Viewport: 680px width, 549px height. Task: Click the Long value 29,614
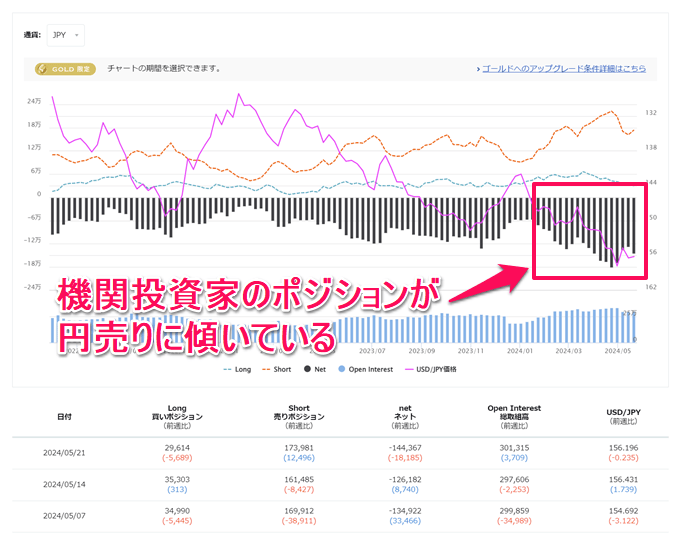point(177,448)
